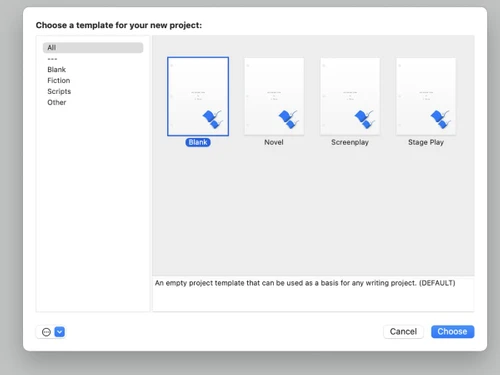Select the Screenplay template thumbnail
Screen dimensions: 500x375
click(x=350, y=96)
